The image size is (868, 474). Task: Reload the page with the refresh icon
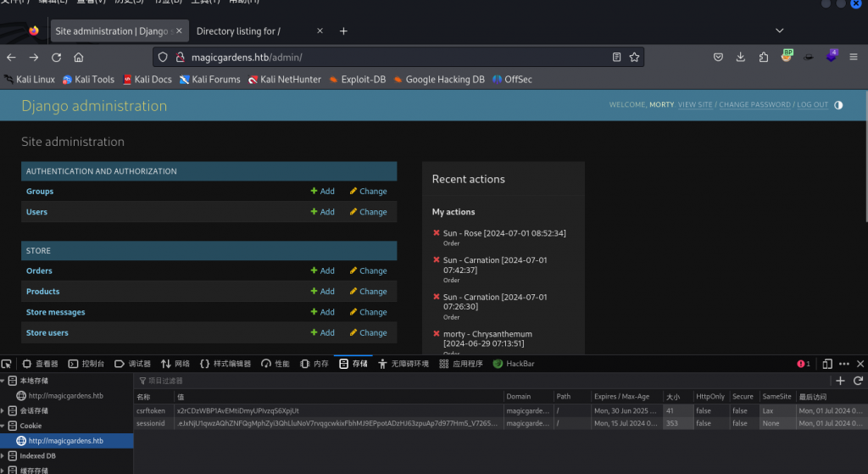(x=56, y=58)
